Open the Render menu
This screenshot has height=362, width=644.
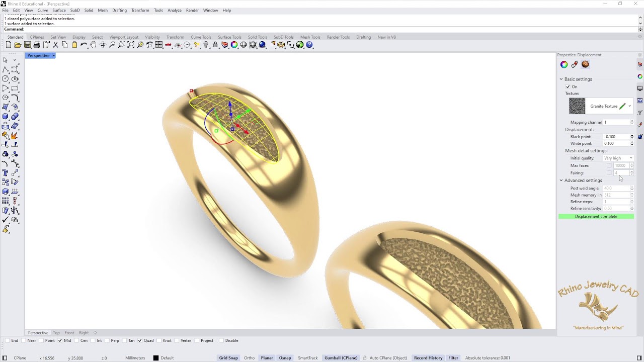[x=192, y=10]
